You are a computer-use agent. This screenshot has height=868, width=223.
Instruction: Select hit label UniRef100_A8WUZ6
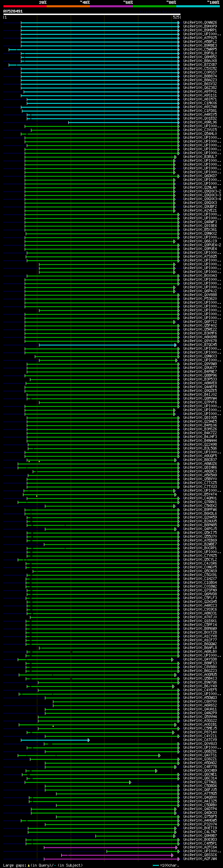(200, 464)
